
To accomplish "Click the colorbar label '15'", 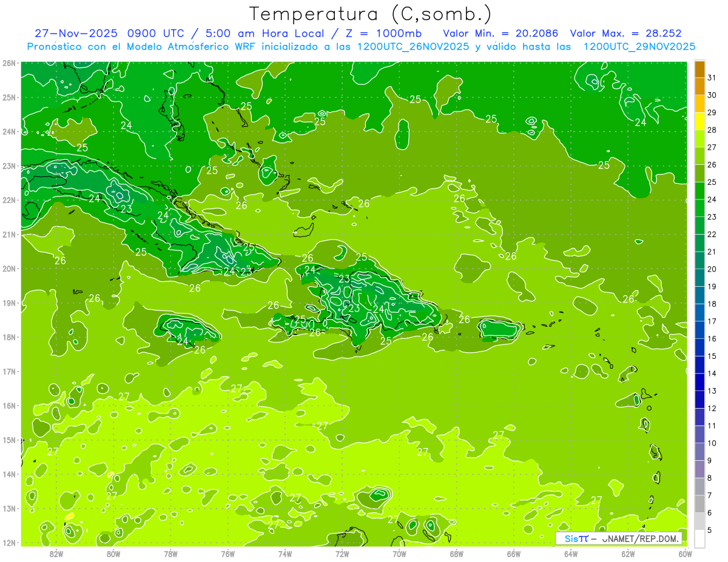I will pyautogui.click(x=712, y=356).
